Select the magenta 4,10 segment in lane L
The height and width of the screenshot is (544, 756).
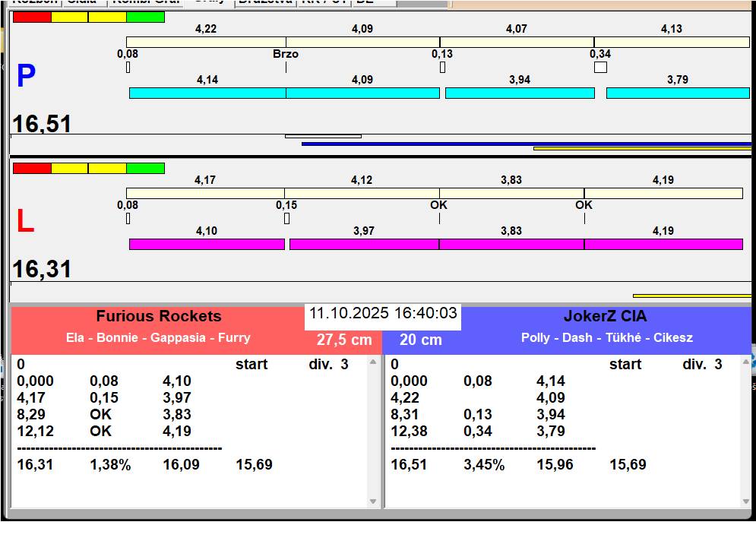pyautogui.click(x=207, y=244)
